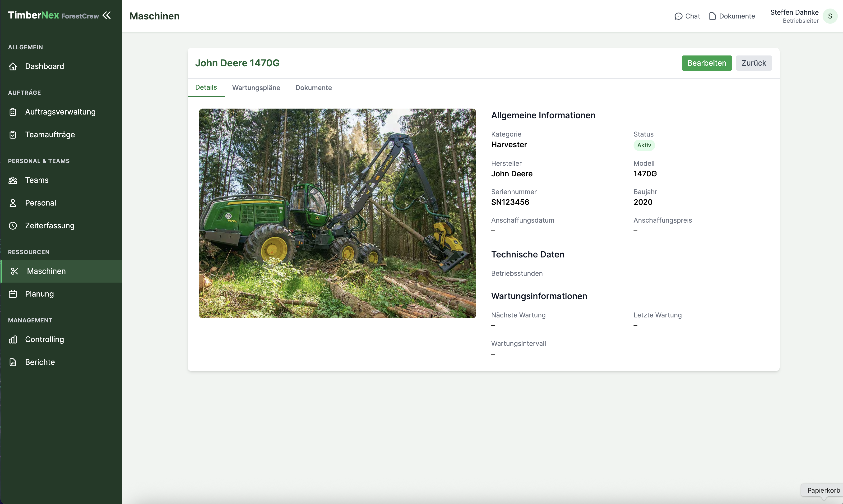843x504 pixels.
Task: Click the Anschaffungsdatum label
Action: [523, 220]
